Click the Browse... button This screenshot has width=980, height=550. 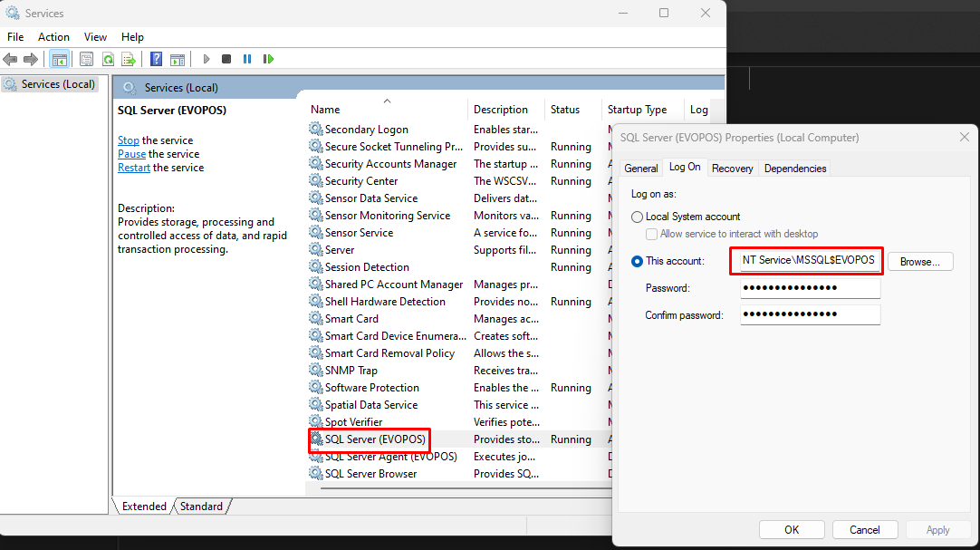pyautogui.click(x=920, y=261)
